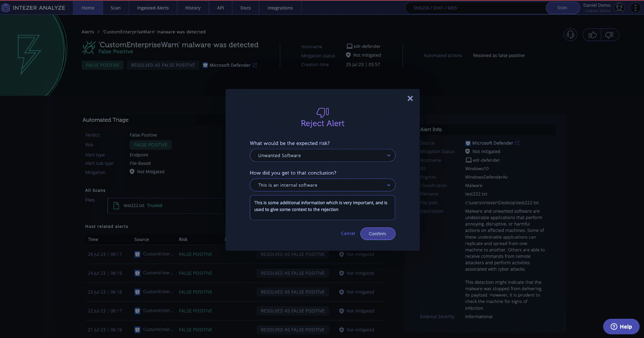This screenshot has height=338, width=644.
Task: Click the Help question mark button
Action: (x=621, y=327)
